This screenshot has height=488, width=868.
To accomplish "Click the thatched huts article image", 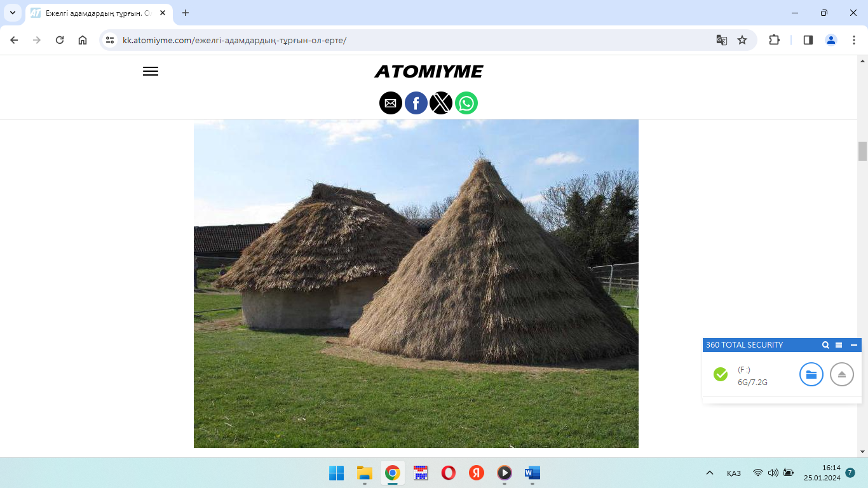I will tap(416, 283).
